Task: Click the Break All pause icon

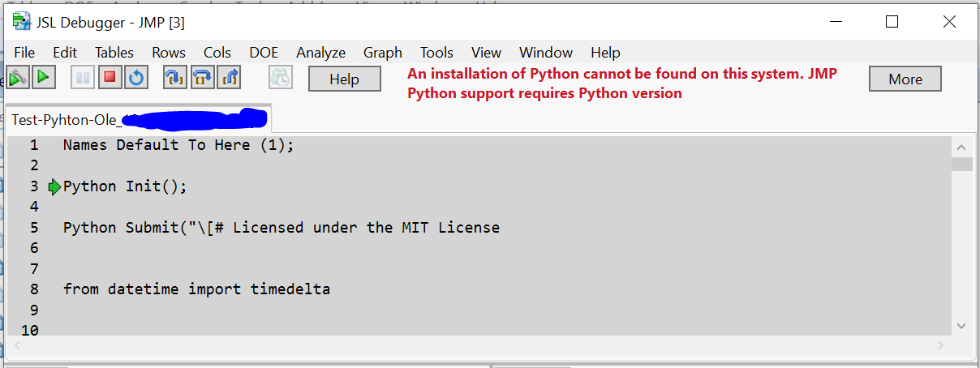Action: [83, 78]
